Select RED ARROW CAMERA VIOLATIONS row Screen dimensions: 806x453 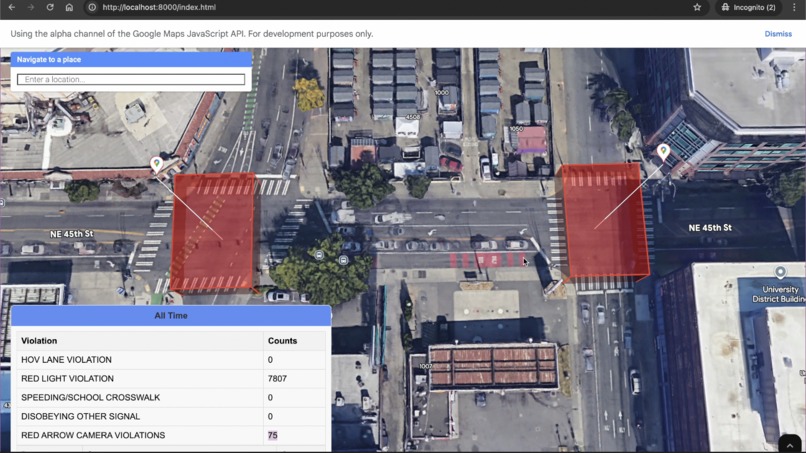(171, 436)
